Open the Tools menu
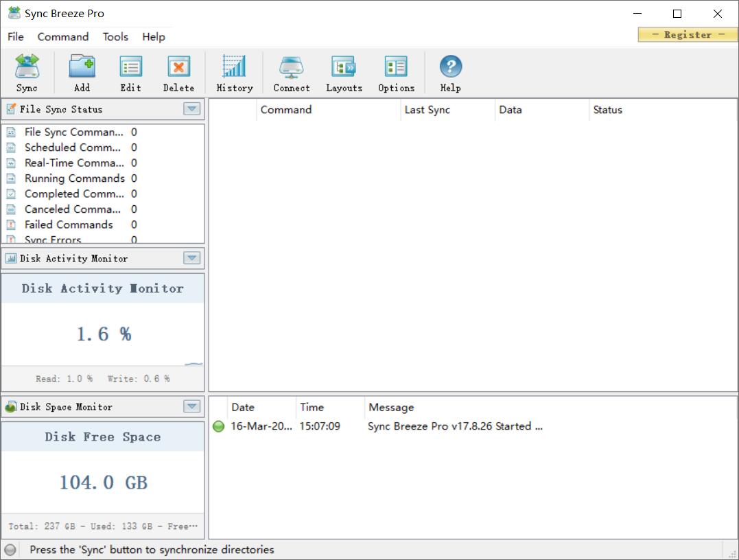 click(115, 37)
